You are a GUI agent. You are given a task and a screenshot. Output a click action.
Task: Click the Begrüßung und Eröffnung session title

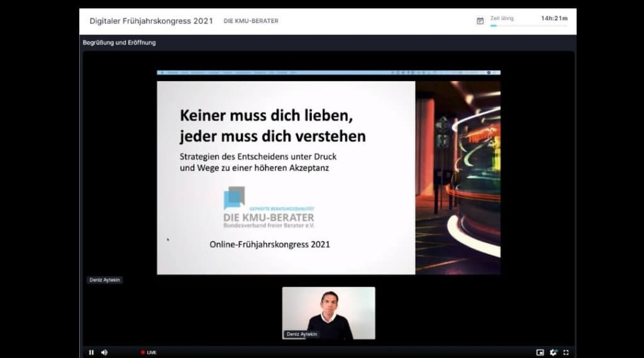(x=119, y=43)
